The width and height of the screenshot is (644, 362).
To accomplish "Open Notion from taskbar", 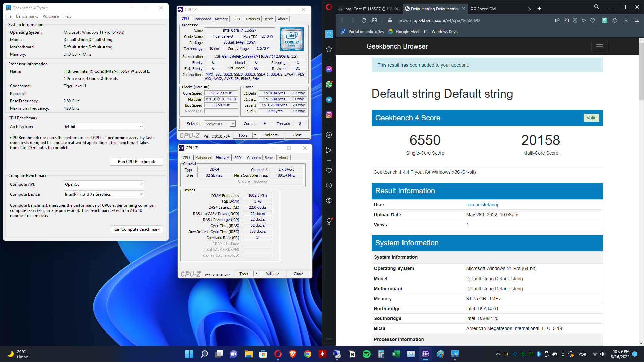I will point(352,354).
